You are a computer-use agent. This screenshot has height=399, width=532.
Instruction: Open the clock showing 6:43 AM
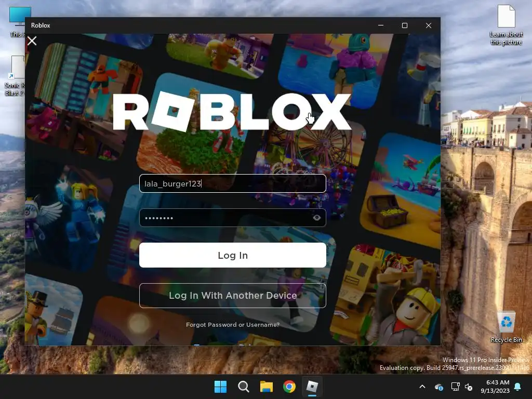(495, 387)
